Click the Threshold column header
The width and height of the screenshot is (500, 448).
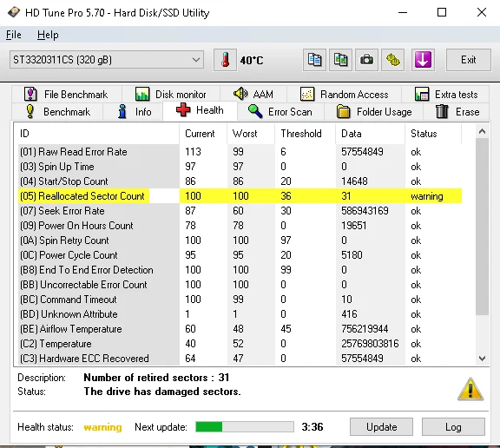305,134
